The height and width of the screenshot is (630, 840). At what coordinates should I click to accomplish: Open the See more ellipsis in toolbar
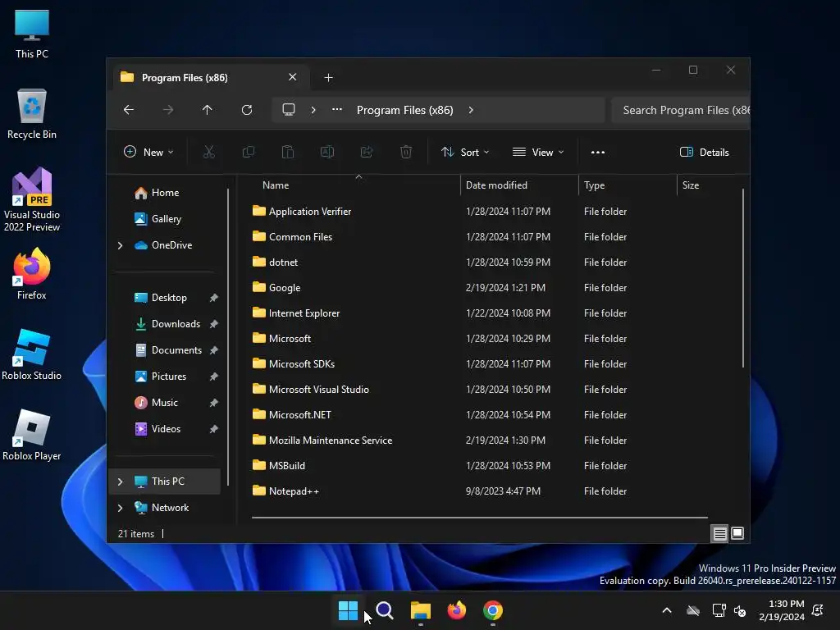point(598,152)
